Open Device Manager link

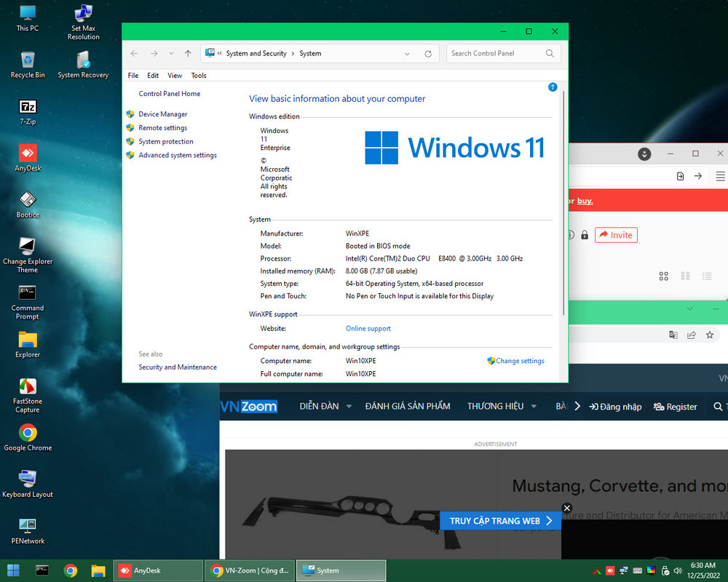click(x=162, y=114)
